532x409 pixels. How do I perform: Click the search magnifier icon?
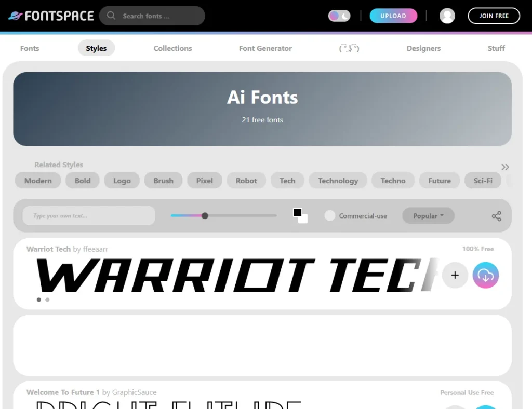point(111,16)
